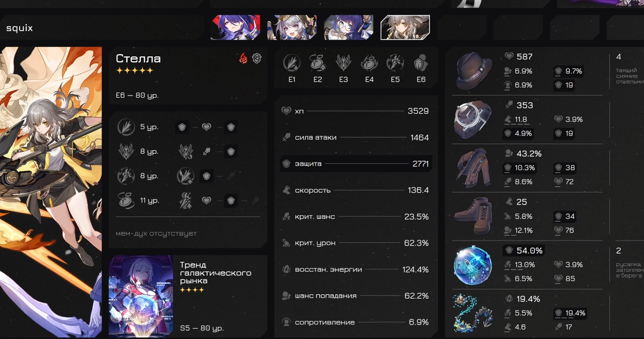This screenshot has height=339, width=644.
Task: Click the скорость stat row
Action: [356, 191]
